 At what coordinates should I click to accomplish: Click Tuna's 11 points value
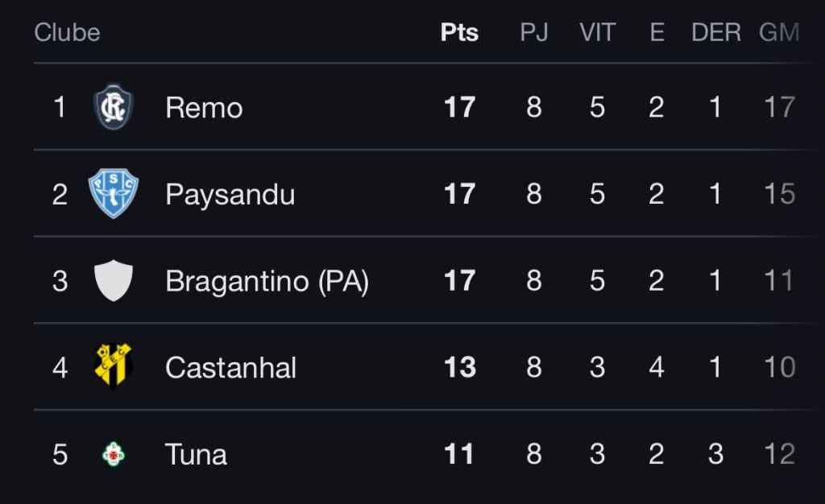point(458,453)
